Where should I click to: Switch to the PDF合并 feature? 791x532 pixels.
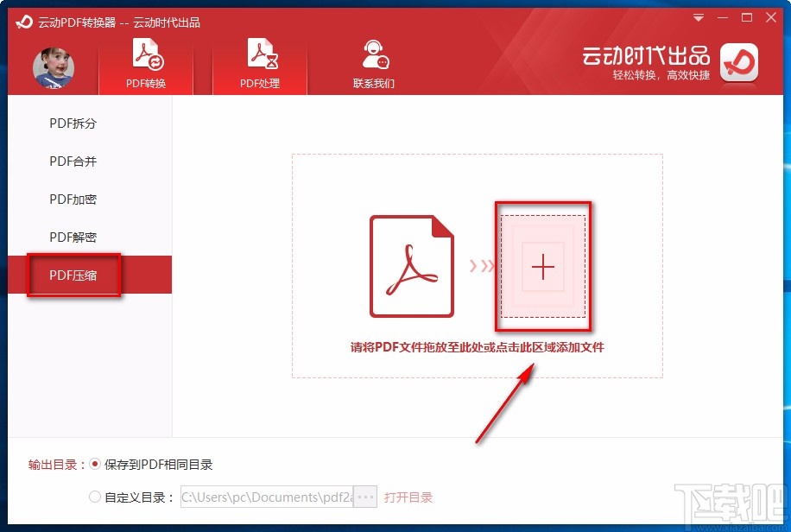[x=73, y=161]
